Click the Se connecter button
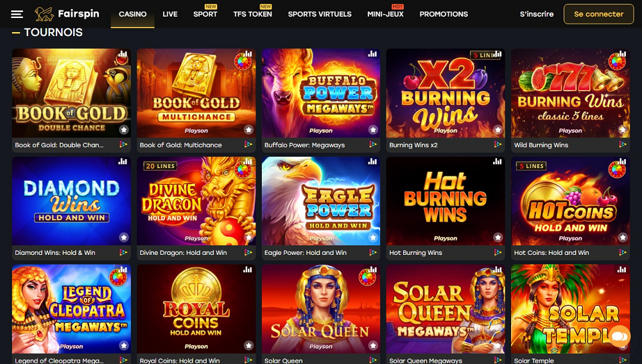Screen dimensions: 642x364 598,14
